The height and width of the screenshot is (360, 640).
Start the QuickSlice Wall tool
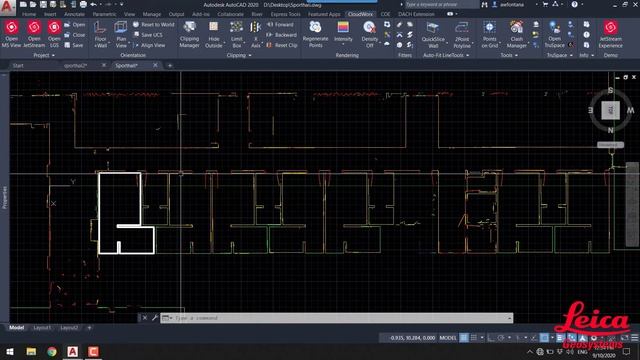coord(433,34)
